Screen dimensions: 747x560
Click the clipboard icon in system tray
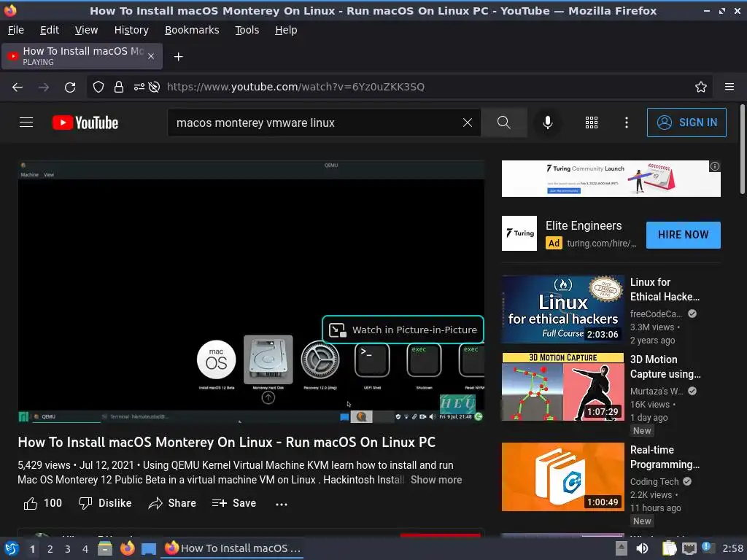pos(669,548)
